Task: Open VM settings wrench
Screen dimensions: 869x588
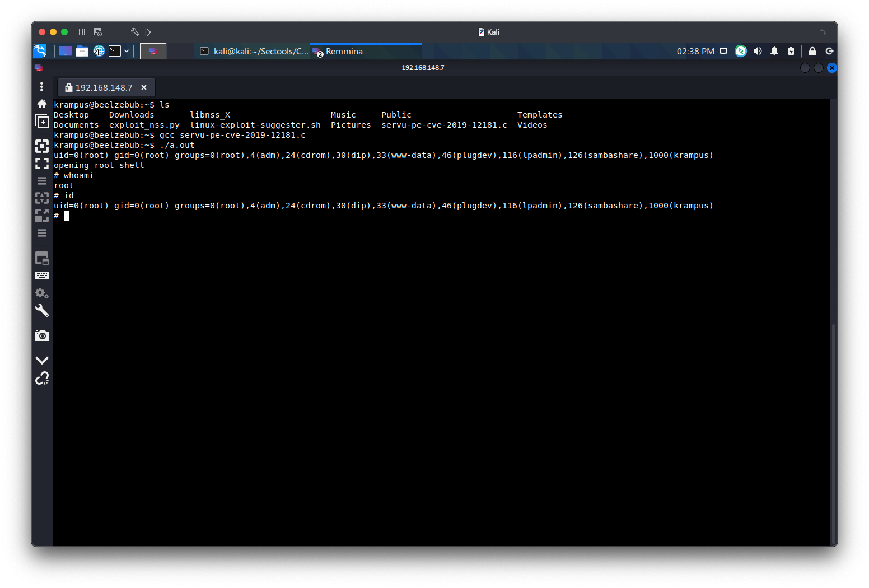Action: pyautogui.click(x=134, y=32)
